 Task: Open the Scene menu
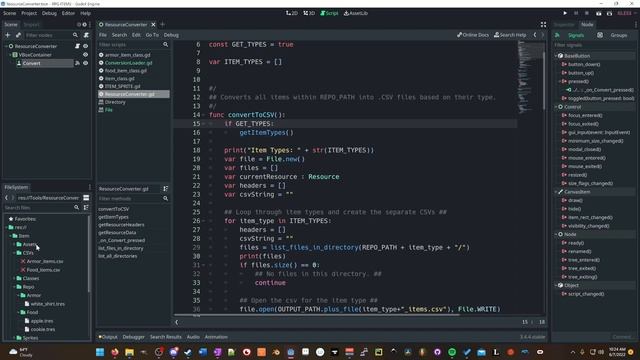pos(9,13)
